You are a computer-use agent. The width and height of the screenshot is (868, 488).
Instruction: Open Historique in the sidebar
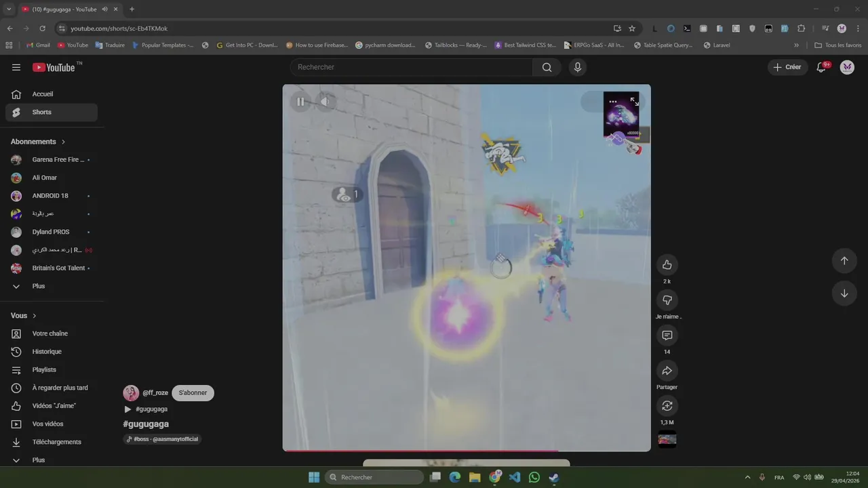click(52, 352)
